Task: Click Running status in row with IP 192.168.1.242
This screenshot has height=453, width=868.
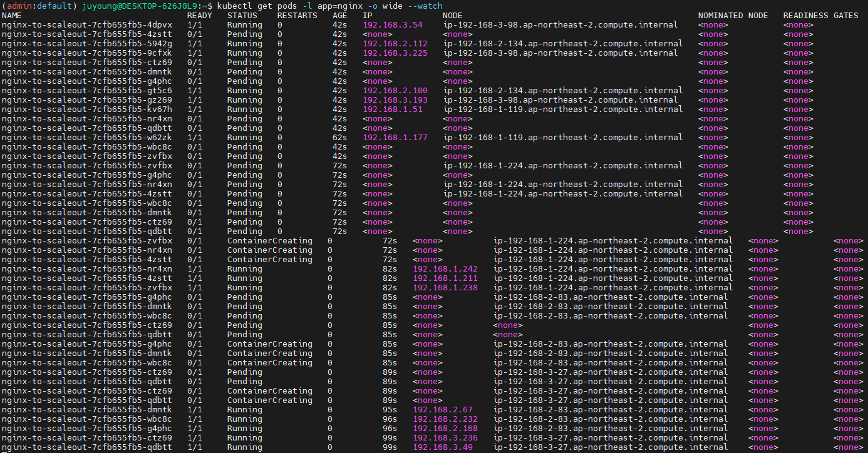Action: click(245, 269)
